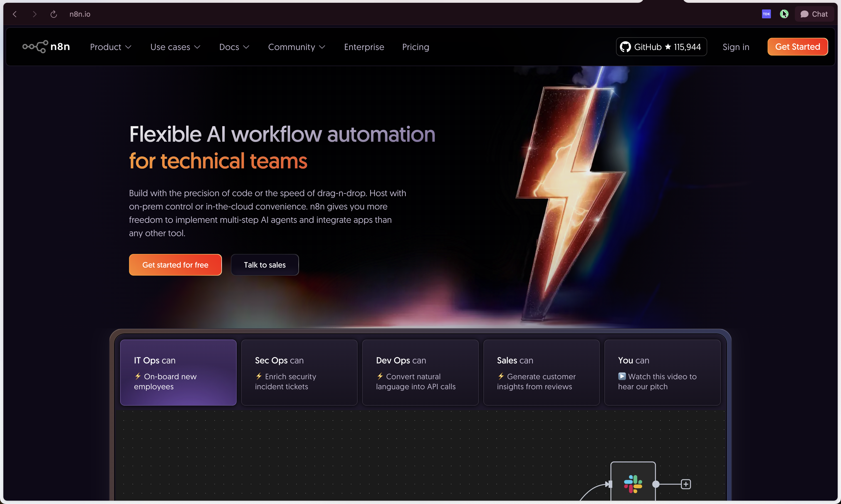Click the n8n.io address bar

click(80, 14)
